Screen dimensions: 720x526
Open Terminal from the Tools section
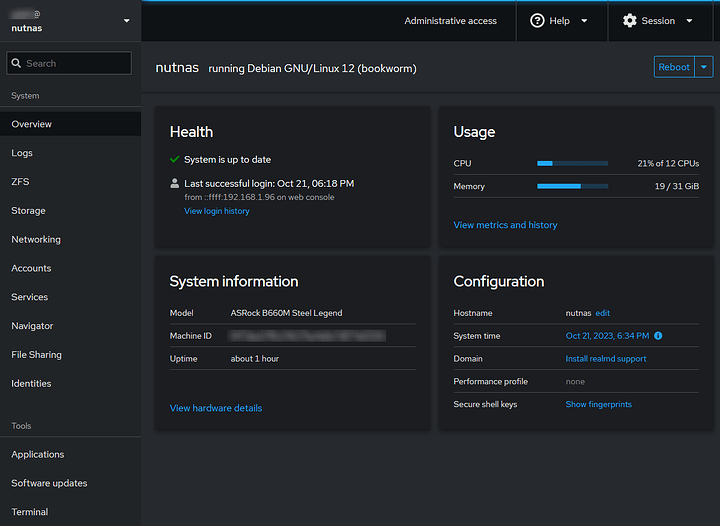(x=30, y=512)
